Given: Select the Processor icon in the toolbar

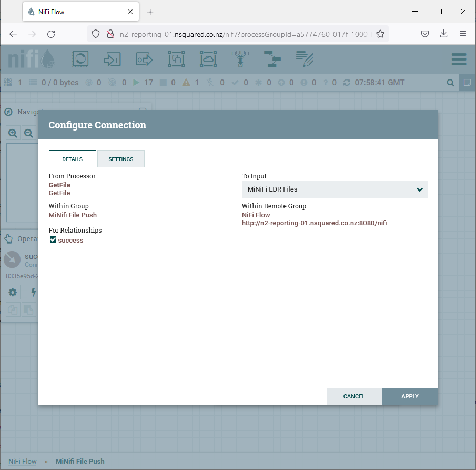Looking at the screenshot, I should [80, 59].
